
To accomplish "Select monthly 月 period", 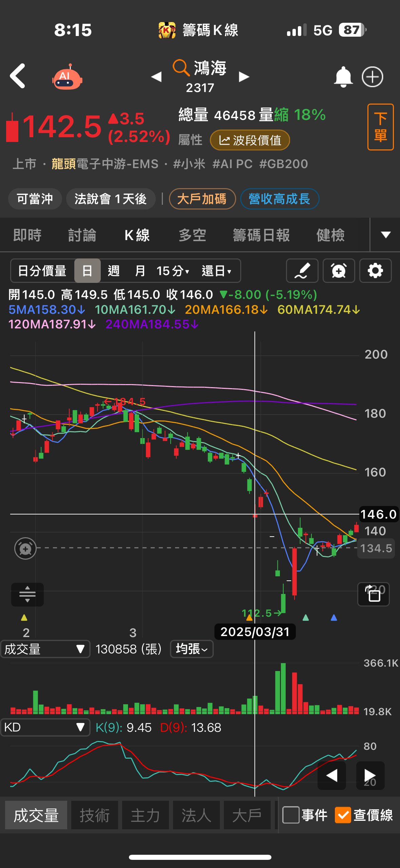I will (x=140, y=271).
